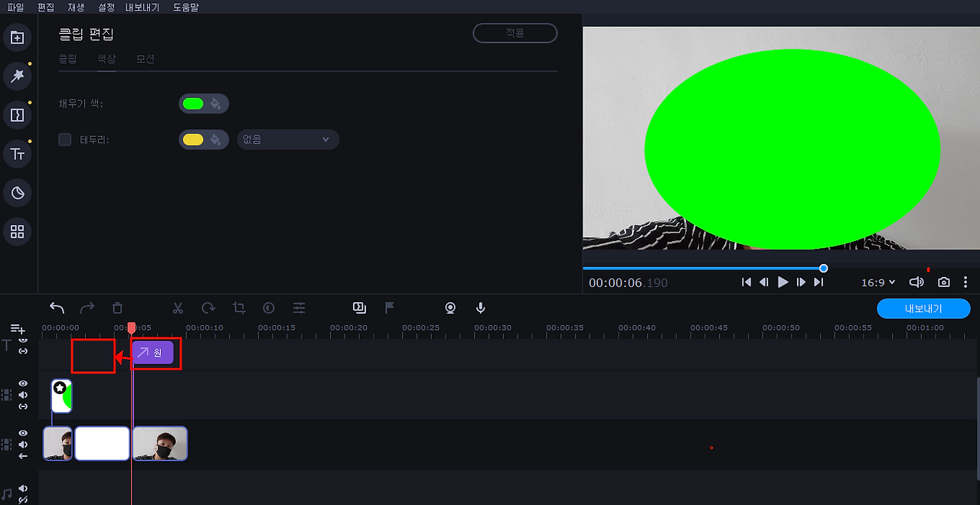
Task: Delete the selected clip with trash icon
Action: [117, 308]
